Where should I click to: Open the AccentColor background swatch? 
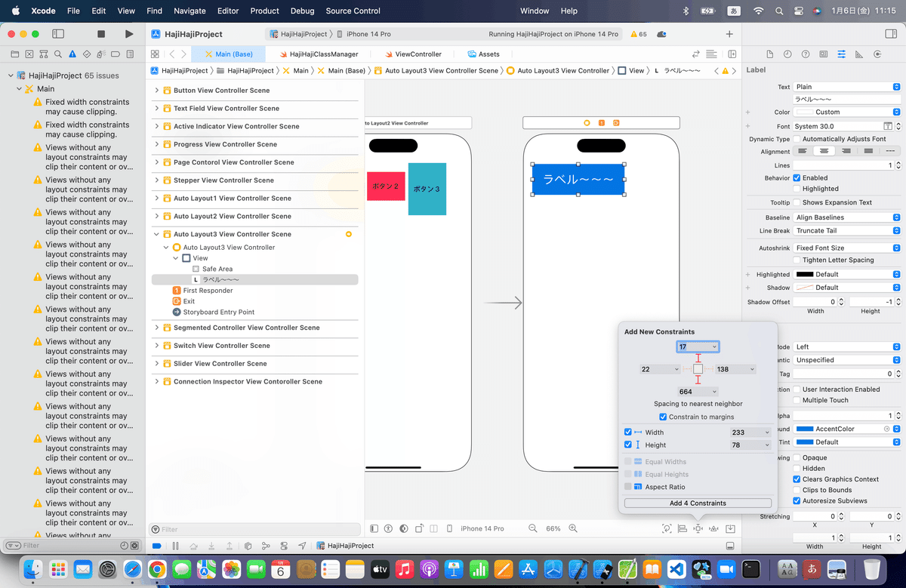point(805,429)
